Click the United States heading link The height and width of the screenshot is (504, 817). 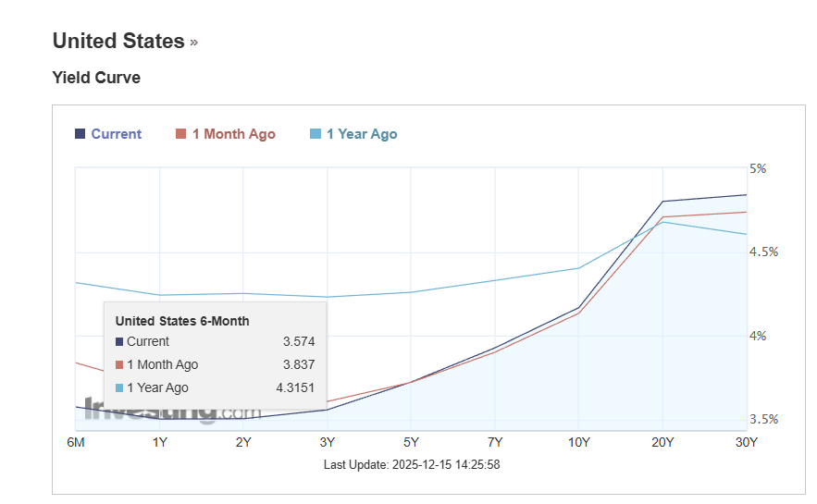118,41
